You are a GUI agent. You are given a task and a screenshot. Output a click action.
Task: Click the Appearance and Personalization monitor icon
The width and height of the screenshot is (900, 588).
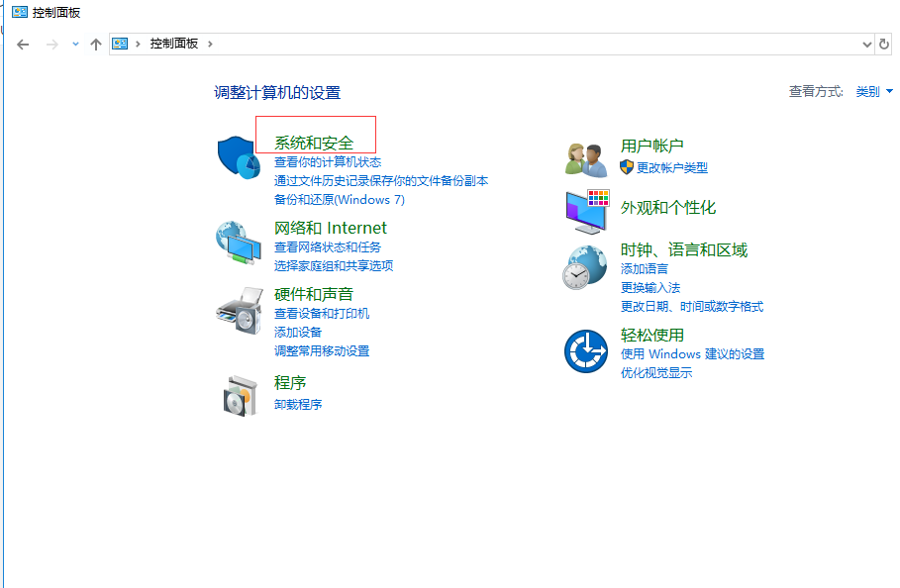pyautogui.click(x=587, y=212)
